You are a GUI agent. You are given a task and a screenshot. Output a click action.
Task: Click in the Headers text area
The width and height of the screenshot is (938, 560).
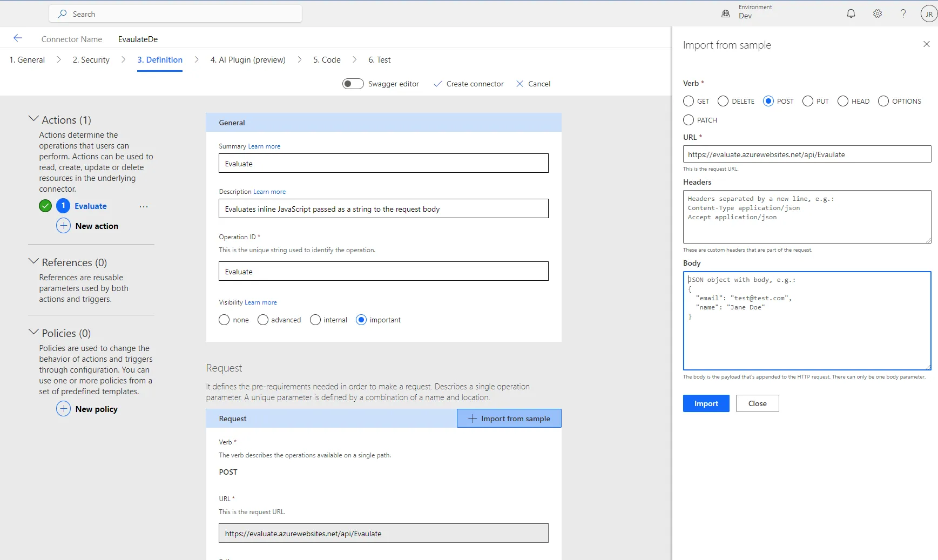coord(806,217)
